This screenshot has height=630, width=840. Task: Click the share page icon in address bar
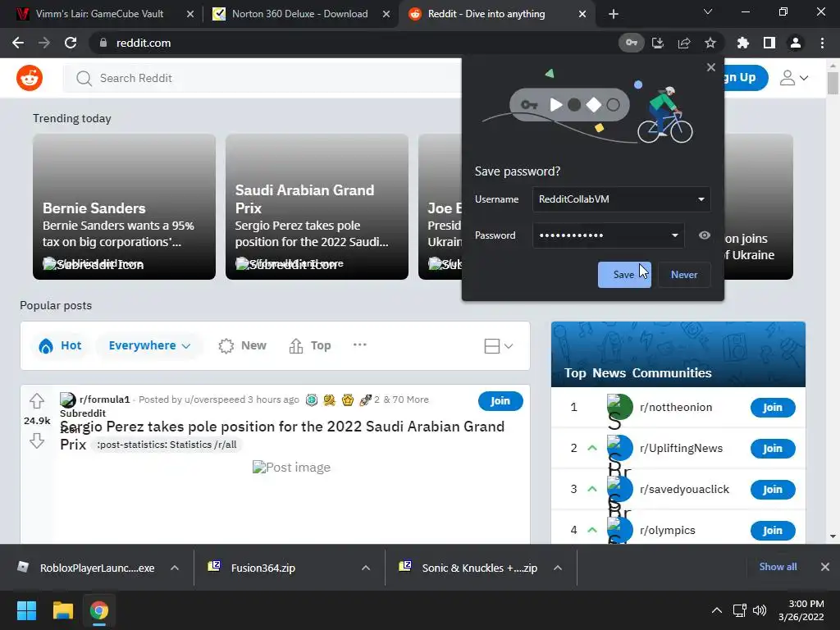tap(684, 43)
